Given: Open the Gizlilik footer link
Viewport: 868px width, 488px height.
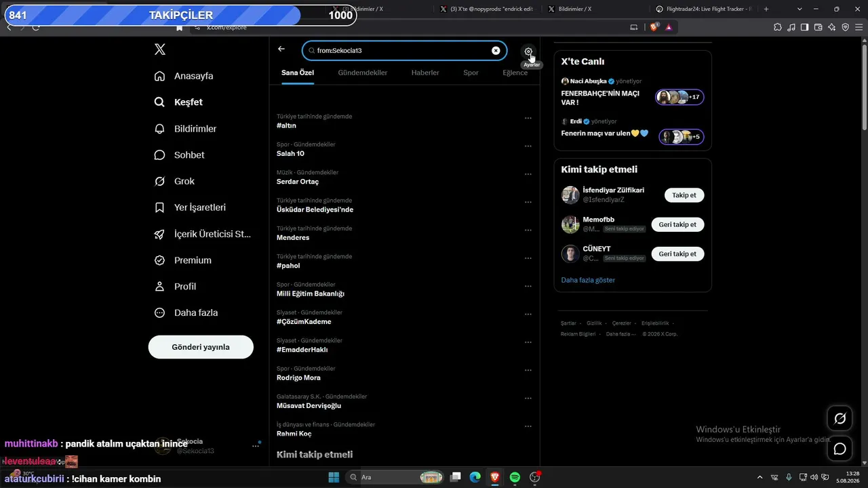Looking at the screenshot, I should coord(594,323).
